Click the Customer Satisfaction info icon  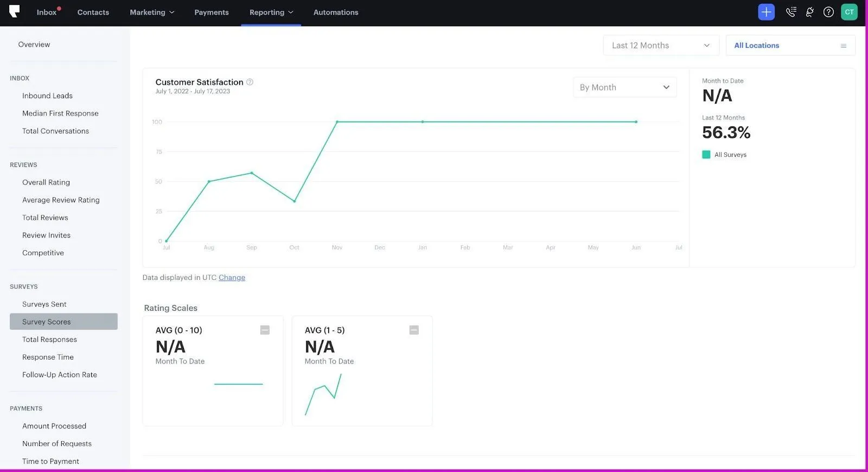coord(250,82)
